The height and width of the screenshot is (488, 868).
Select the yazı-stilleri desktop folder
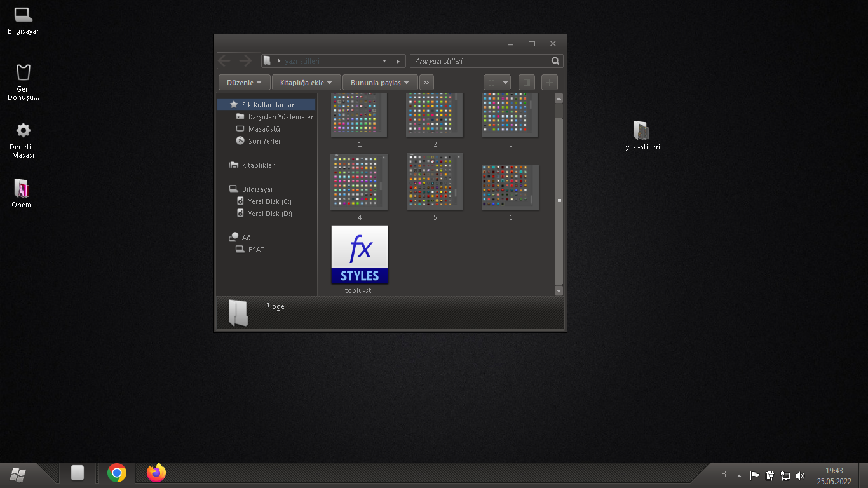click(642, 135)
